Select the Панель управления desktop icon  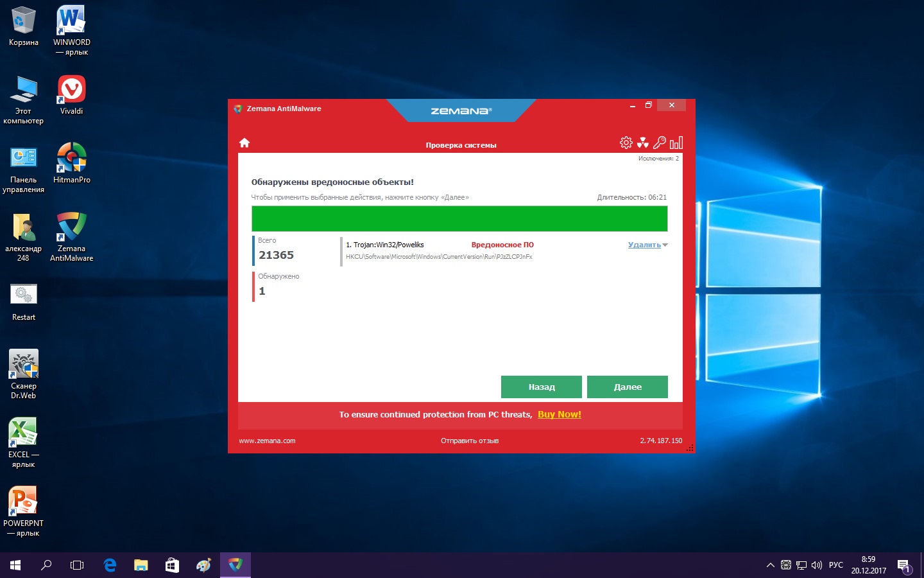click(x=24, y=169)
